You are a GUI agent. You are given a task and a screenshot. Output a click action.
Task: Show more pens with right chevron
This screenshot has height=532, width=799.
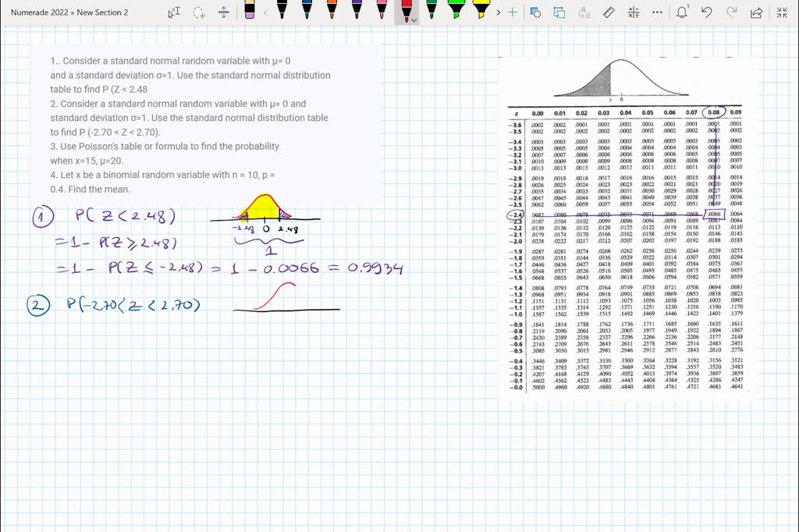(498, 12)
